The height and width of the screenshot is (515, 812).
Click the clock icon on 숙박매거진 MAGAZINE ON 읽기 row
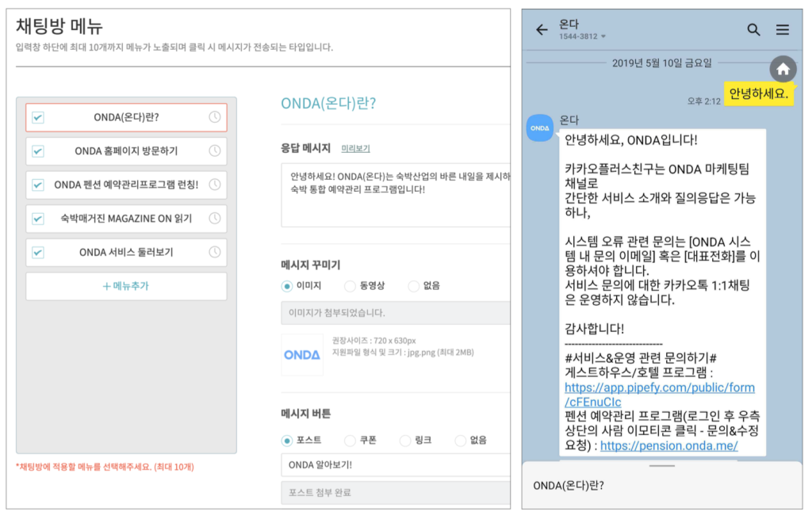click(x=214, y=219)
